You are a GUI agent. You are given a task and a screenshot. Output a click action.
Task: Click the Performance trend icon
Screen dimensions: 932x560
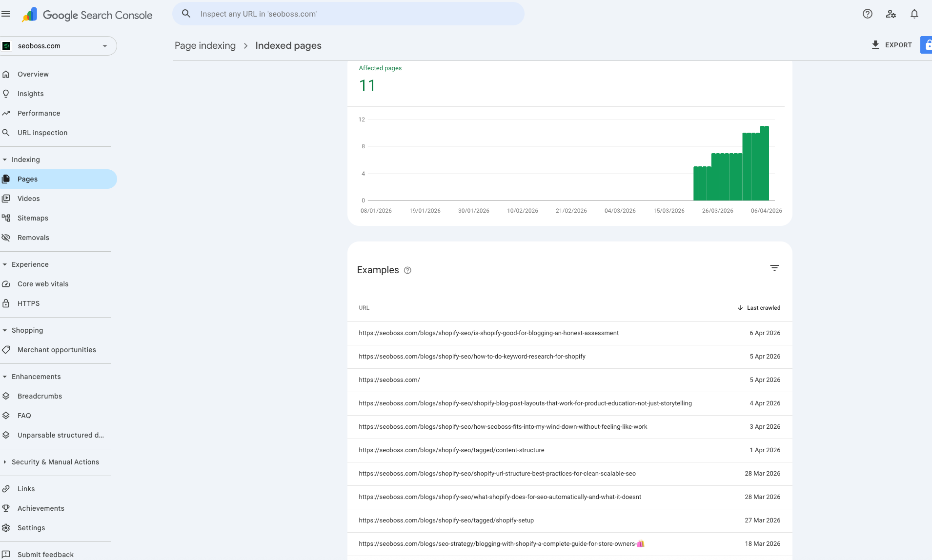tap(6, 113)
